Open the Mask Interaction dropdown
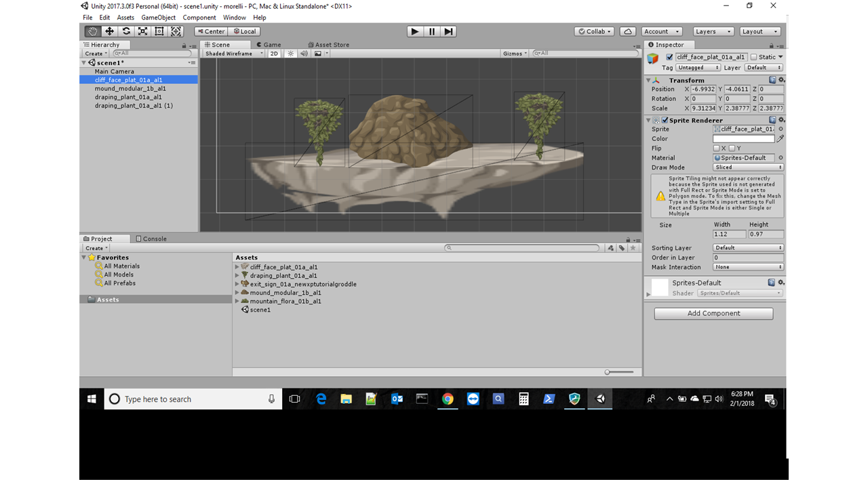 pos(748,267)
